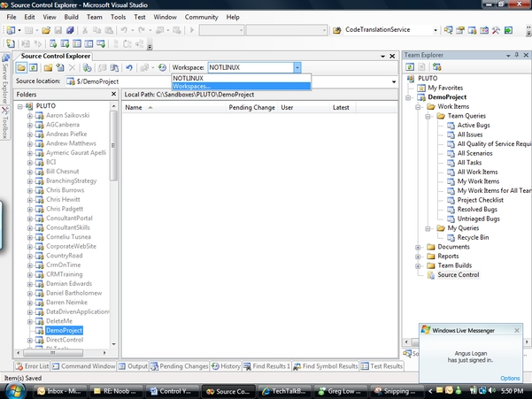Switch to the Pending Changes tab
The width and height of the screenshot is (532, 399).
click(180, 366)
